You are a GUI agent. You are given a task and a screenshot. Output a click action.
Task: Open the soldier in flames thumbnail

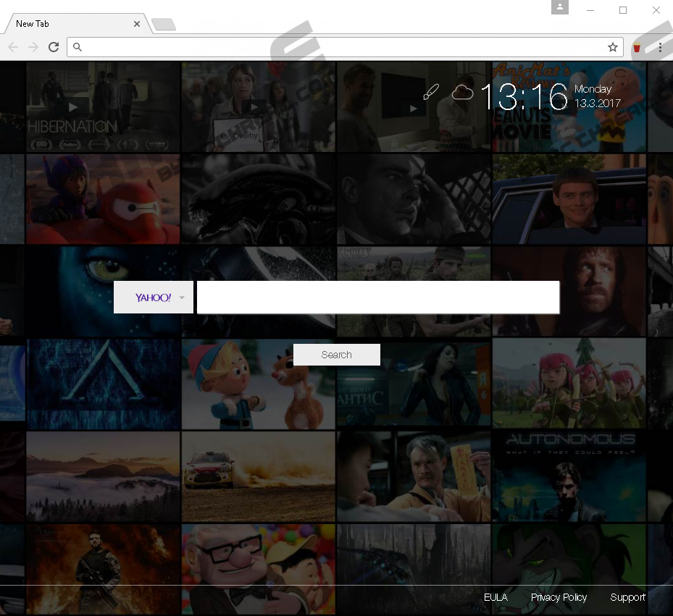[x=103, y=569]
